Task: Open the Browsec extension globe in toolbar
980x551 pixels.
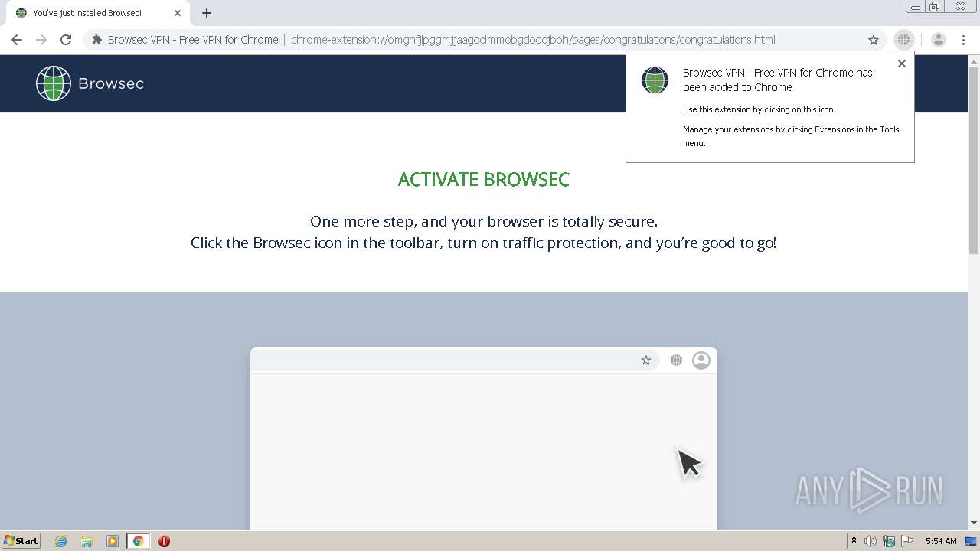Action: pyautogui.click(x=904, y=40)
